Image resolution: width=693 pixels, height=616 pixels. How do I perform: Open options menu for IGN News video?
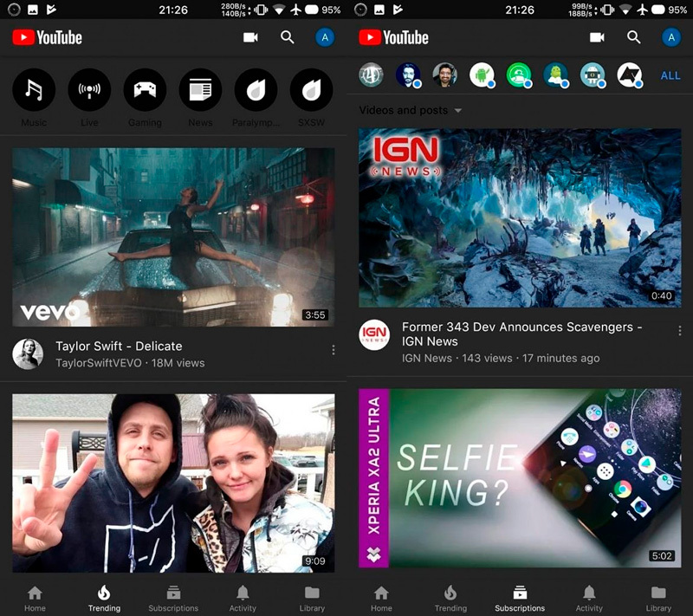pyautogui.click(x=680, y=331)
